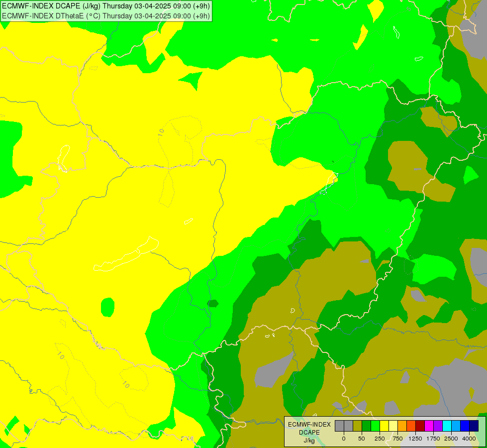Select the orange legend swatch
The height and width of the screenshot is (448, 487).
click(x=402, y=426)
